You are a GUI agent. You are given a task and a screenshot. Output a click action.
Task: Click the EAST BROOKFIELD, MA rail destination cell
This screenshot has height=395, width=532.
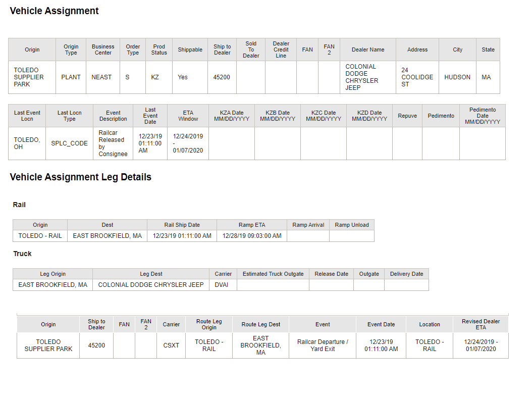point(107,236)
